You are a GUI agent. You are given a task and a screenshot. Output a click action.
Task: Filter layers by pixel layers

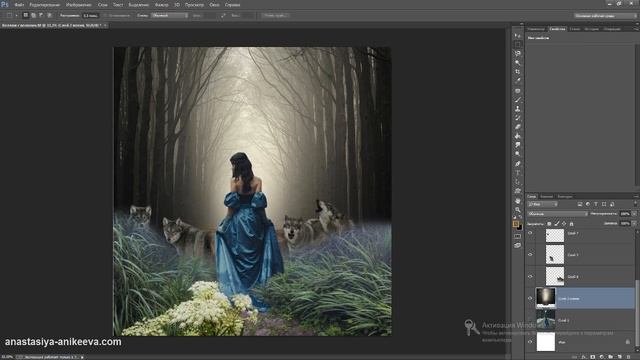click(x=580, y=204)
